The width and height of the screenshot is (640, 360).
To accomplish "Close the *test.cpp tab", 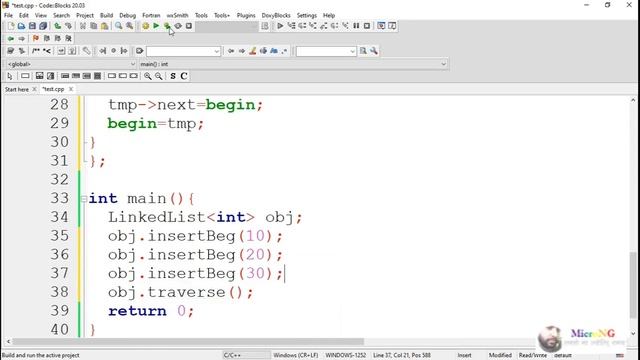I will [x=71, y=89].
